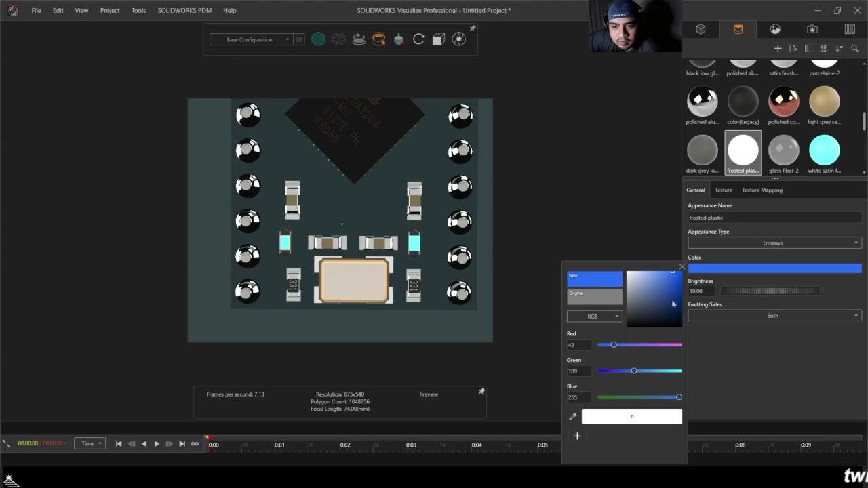This screenshot has width=868, height=488.
Task: Click the circular arrow refresh icon
Action: point(418,39)
